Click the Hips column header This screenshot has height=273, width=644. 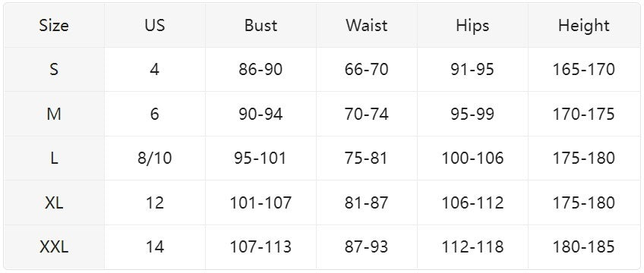pos(472,26)
